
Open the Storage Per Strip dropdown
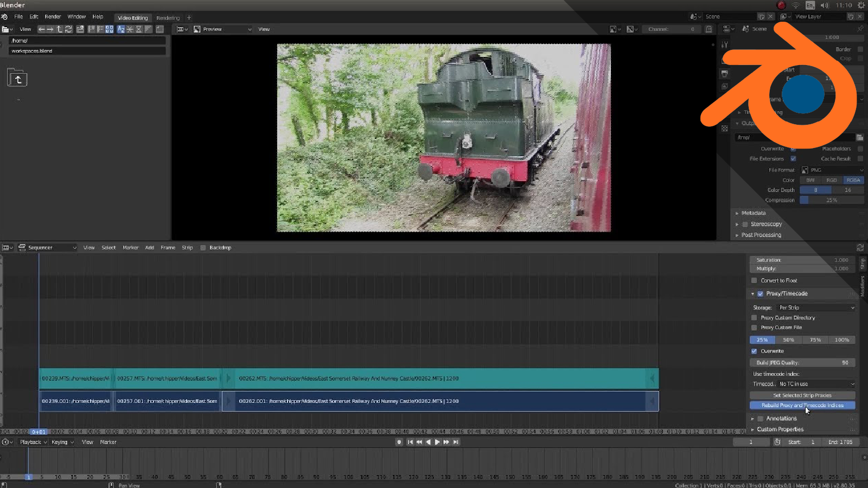pyautogui.click(x=816, y=308)
